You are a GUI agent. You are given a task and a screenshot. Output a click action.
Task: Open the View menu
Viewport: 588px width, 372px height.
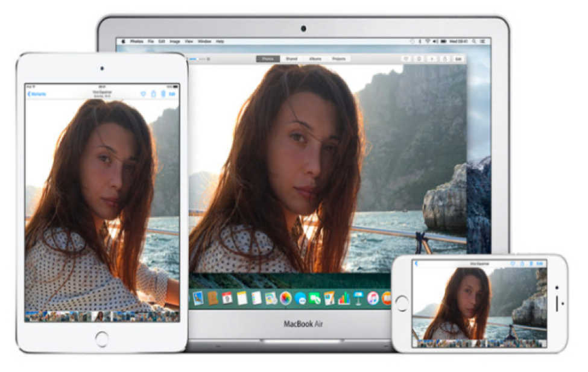click(189, 42)
